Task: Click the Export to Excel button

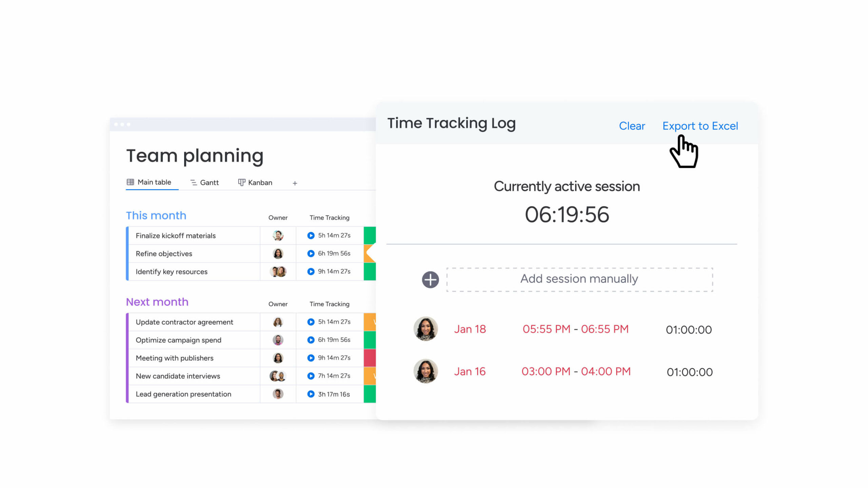Action: point(701,126)
